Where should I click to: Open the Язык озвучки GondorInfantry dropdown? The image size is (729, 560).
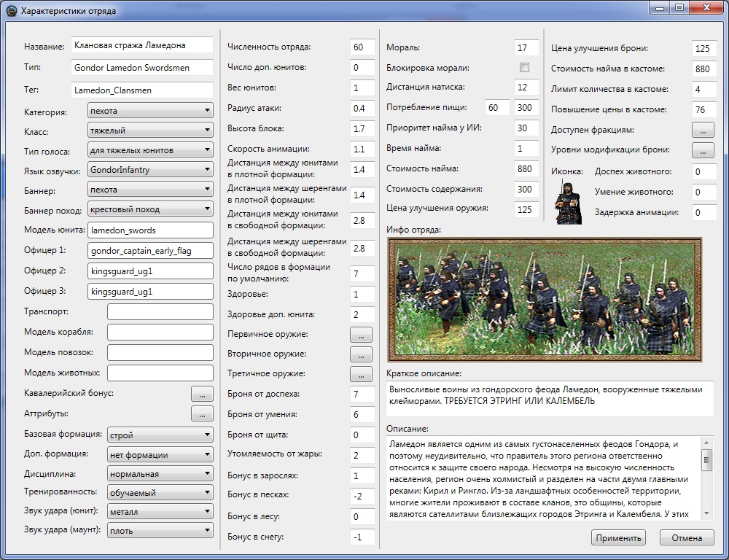(x=150, y=170)
